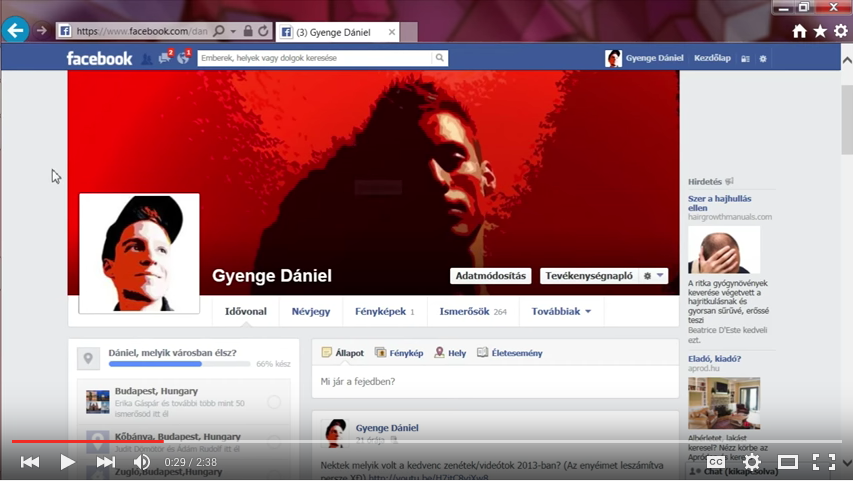Screen dimensions: 853x481
Task: Open Szer a hajhullás ellen ad link
Action: pyautogui.click(x=719, y=203)
